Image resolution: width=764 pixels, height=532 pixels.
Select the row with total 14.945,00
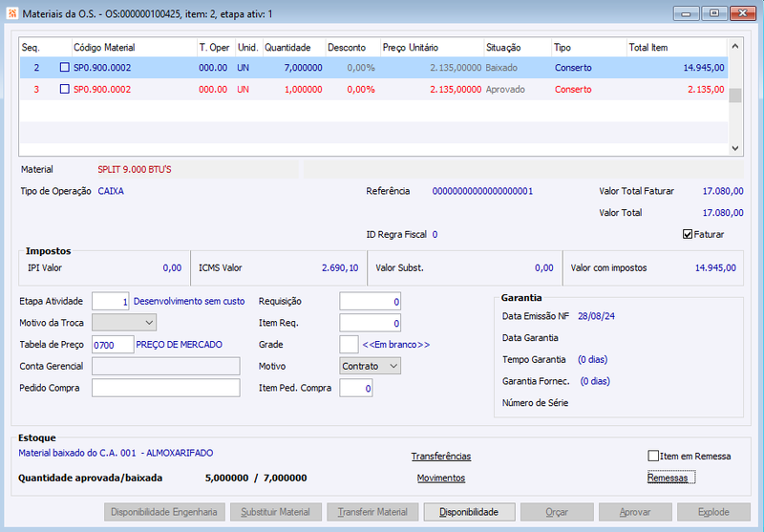coord(373,67)
